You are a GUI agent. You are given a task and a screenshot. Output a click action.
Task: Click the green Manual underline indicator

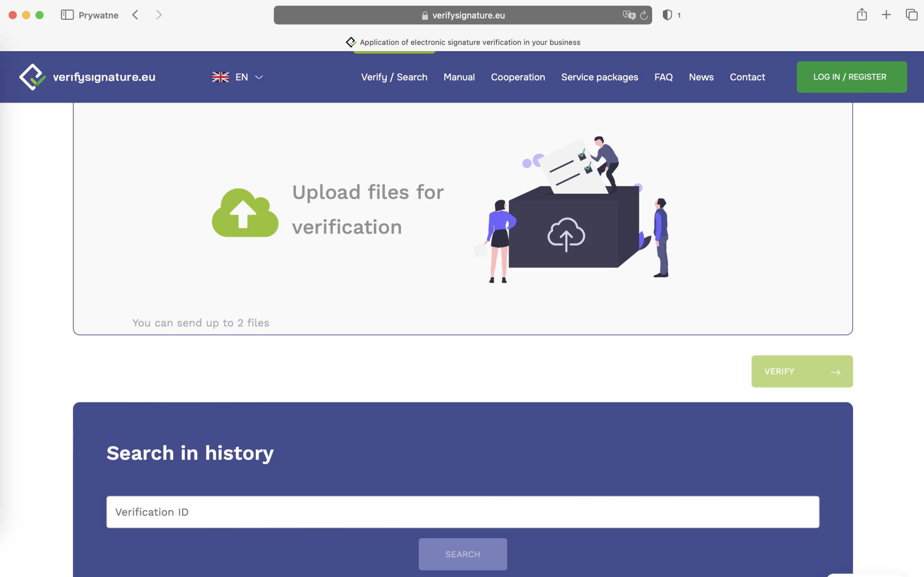pyautogui.click(x=394, y=51)
